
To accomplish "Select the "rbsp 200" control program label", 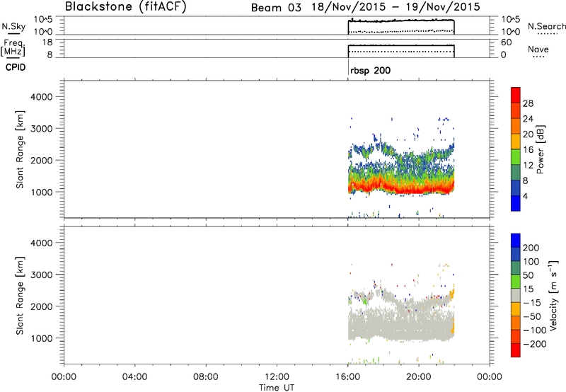I will (x=370, y=70).
